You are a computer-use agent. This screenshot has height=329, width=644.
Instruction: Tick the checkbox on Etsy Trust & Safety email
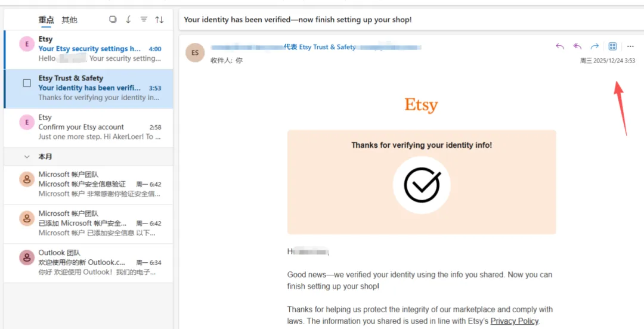tap(27, 83)
